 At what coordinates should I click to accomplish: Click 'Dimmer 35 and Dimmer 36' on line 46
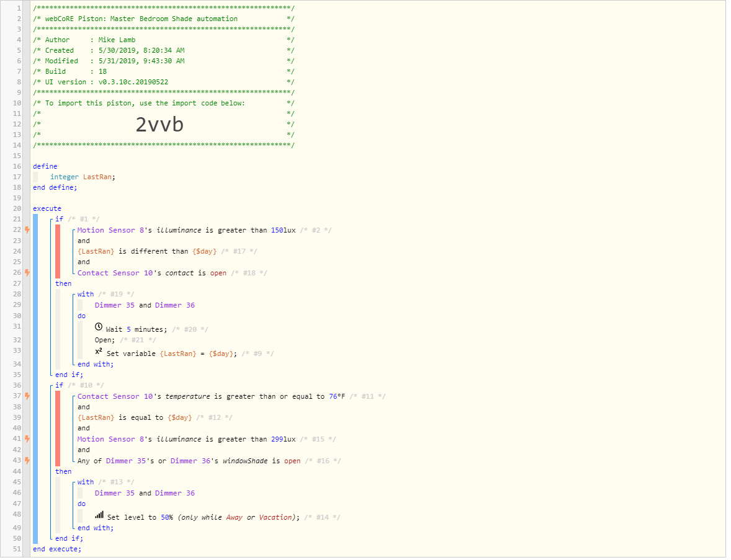pyautogui.click(x=145, y=494)
